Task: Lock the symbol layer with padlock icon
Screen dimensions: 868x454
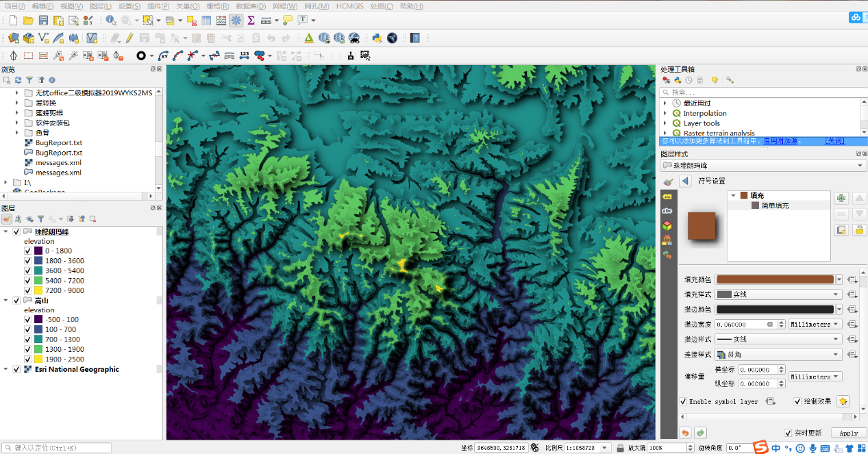Action: point(859,229)
